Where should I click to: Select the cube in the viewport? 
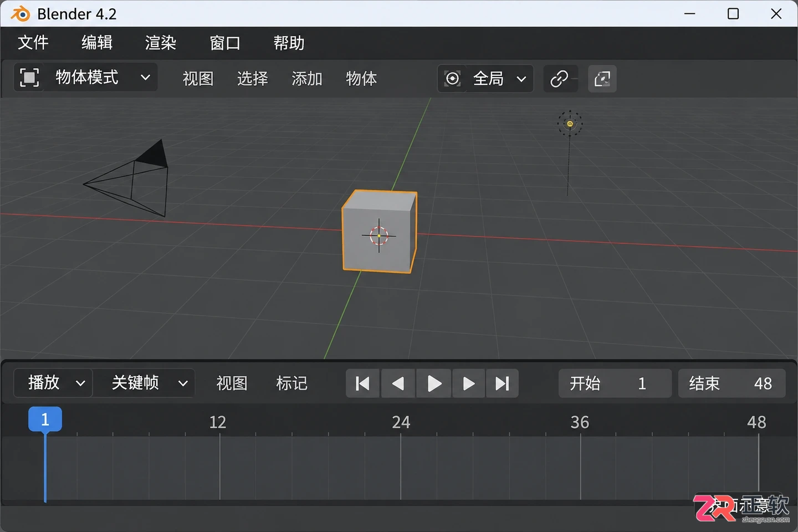[x=380, y=232]
